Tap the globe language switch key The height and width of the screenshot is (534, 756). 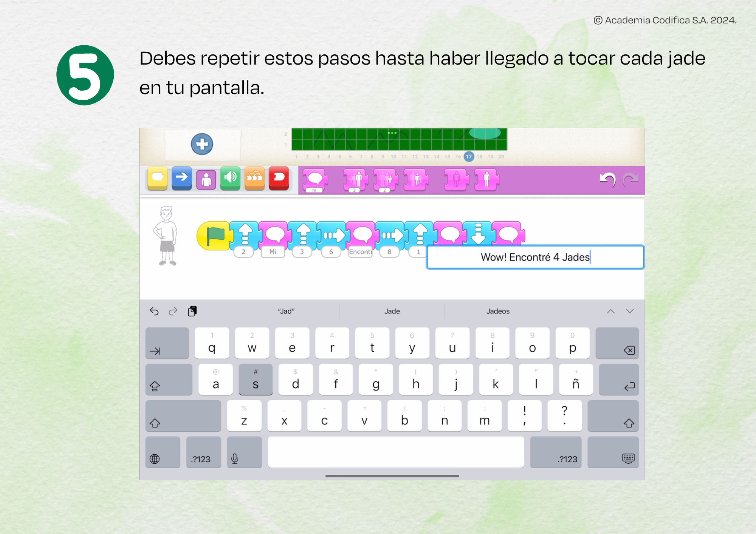point(163,452)
